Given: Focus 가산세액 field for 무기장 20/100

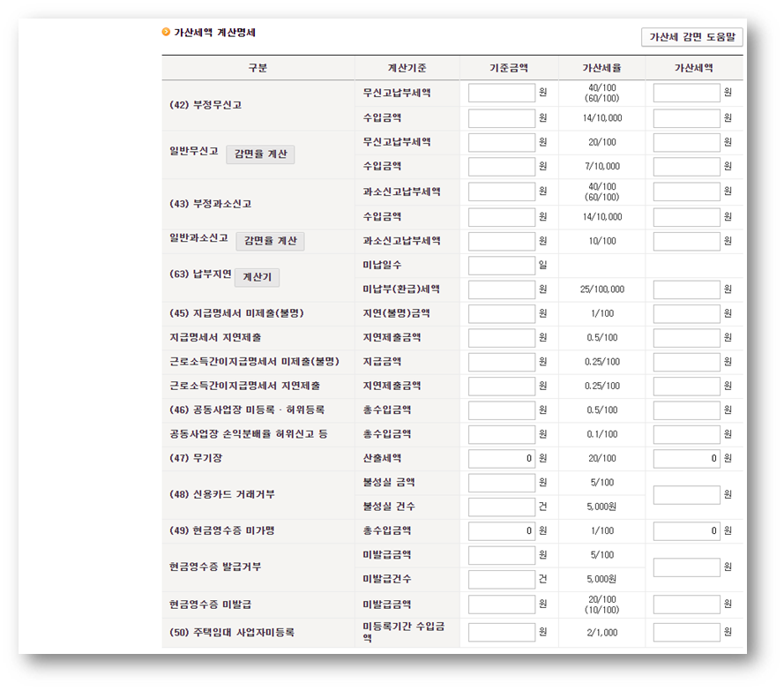Looking at the screenshot, I should 686,459.
